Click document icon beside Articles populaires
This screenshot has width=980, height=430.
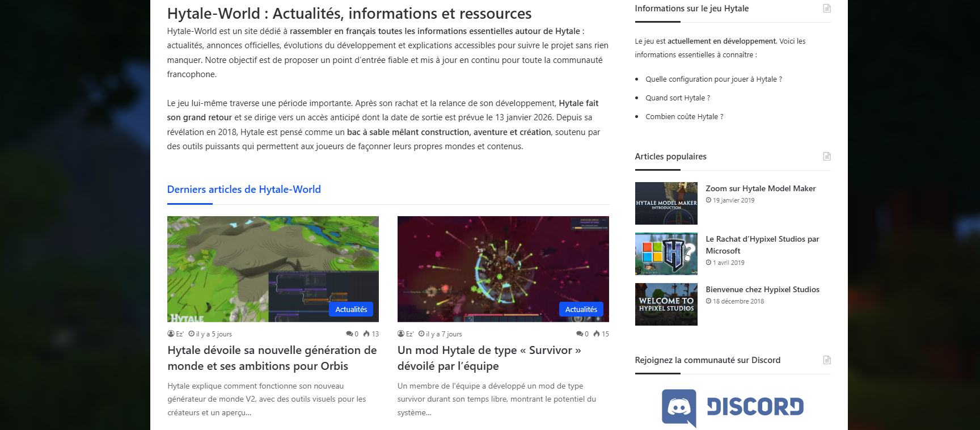pyautogui.click(x=826, y=157)
